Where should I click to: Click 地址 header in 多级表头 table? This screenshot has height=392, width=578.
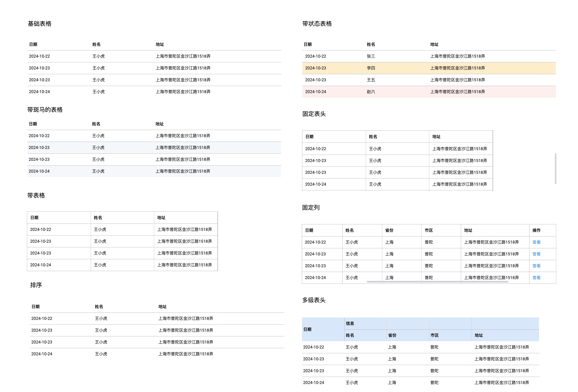click(x=479, y=335)
